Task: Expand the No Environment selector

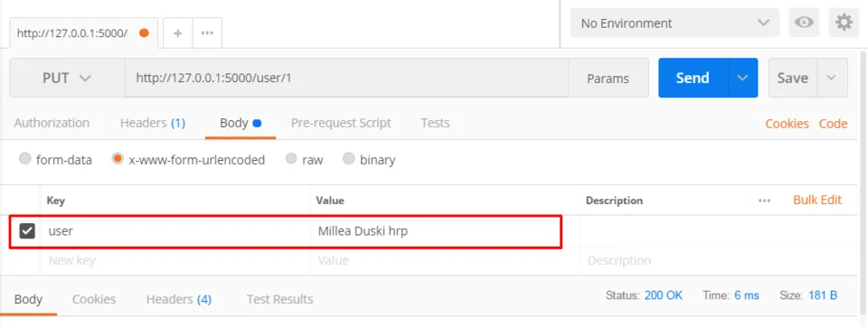Action: (x=675, y=23)
